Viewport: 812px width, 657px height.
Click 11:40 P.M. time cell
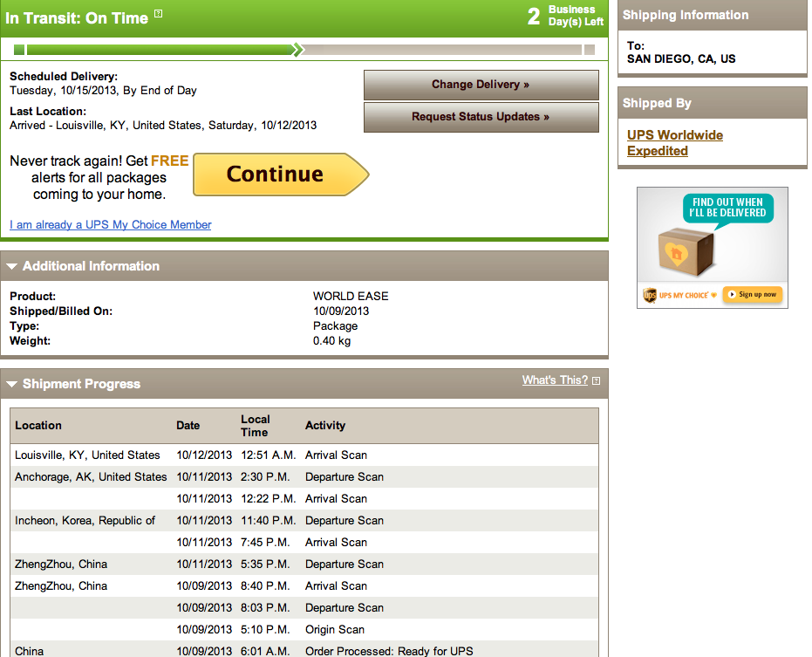point(269,520)
